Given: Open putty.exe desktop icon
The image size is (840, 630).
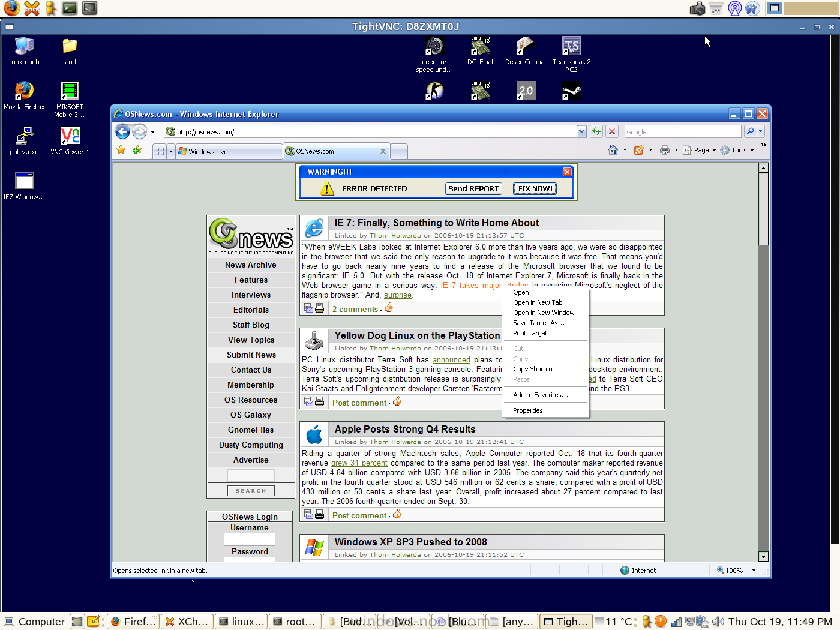Looking at the screenshot, I should coord(24,141).
